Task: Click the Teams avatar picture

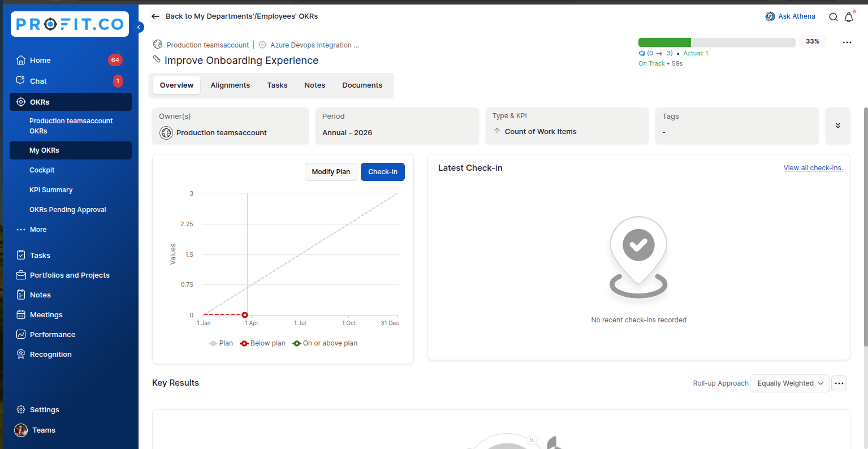Action: pos(21,430)
